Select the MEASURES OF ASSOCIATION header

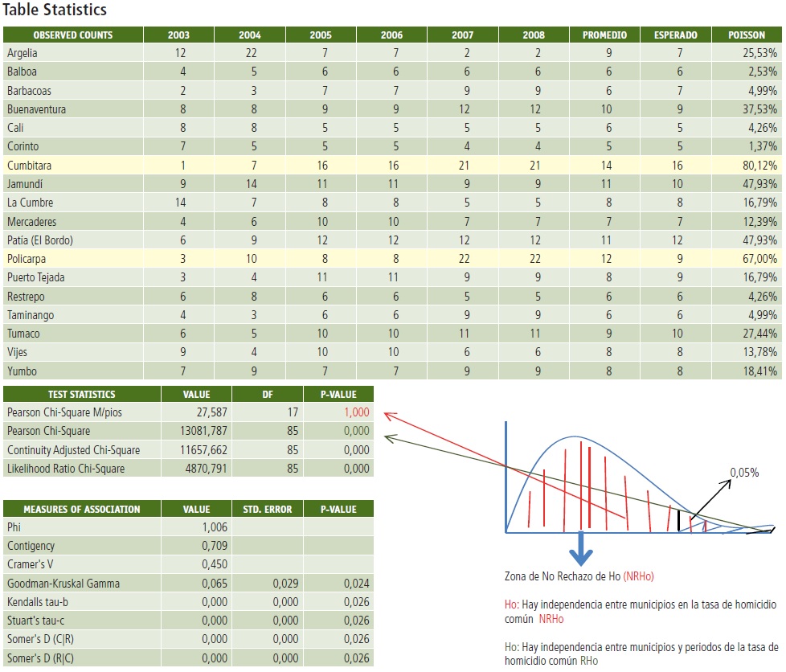click(82, 509)
